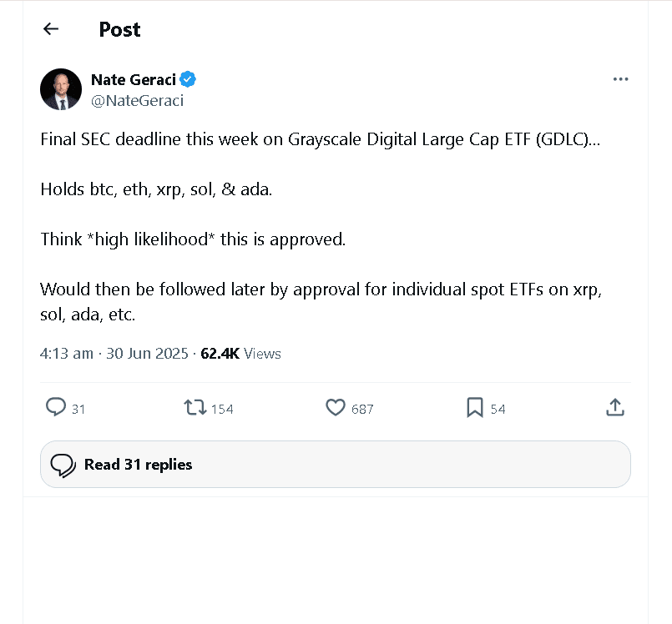Click the double speech bubble icon in replies button

[x=63, y=465]
